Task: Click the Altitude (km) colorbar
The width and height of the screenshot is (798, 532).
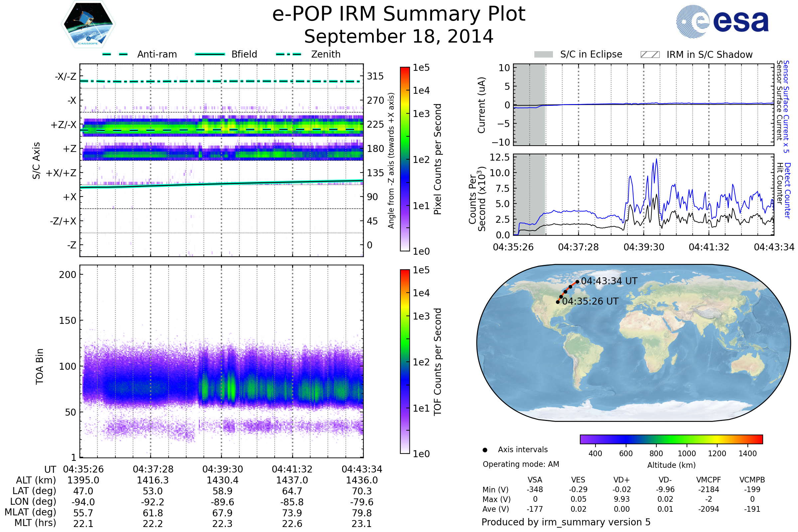Action: (671, 439)
